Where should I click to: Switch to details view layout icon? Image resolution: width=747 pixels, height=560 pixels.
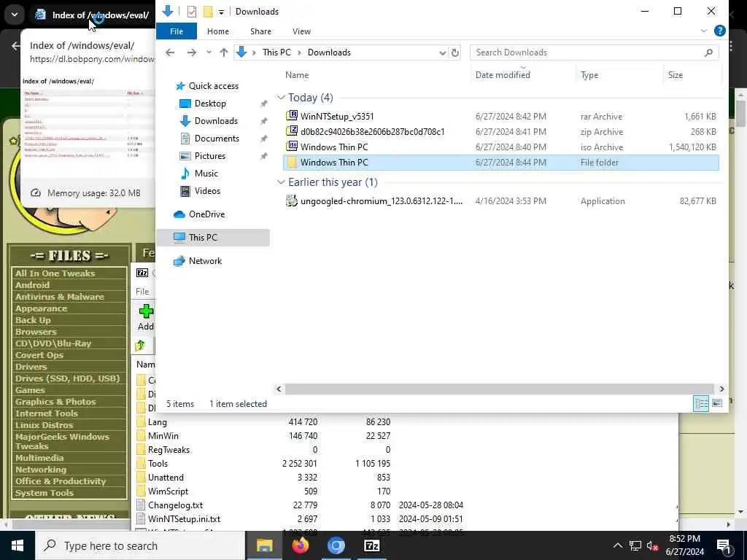click(701, 403)
